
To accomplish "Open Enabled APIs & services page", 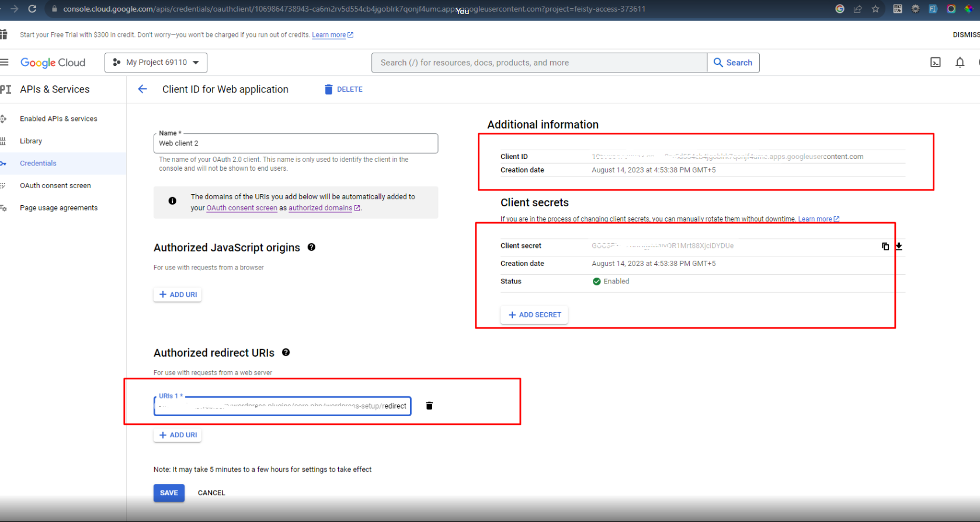I will (58, 119).
